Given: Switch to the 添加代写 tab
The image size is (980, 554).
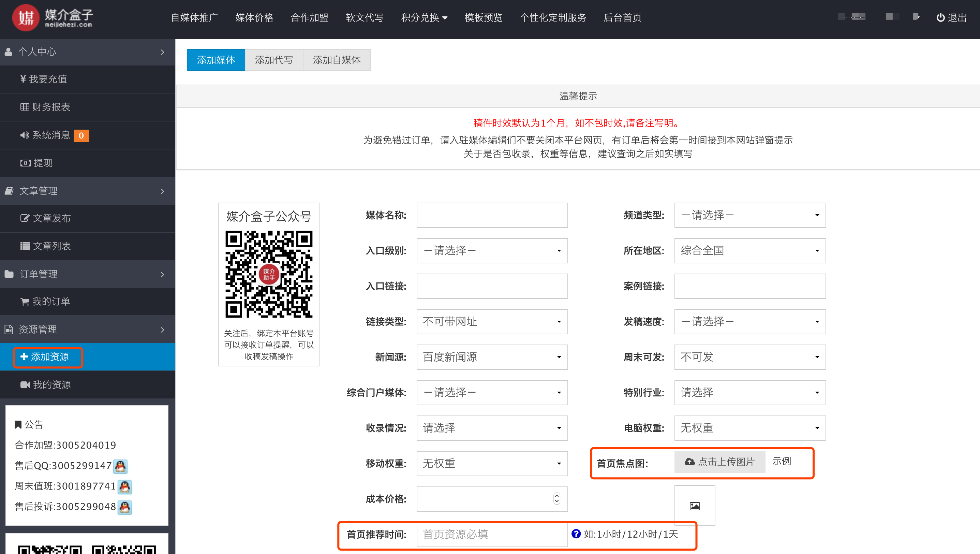Looking at the screenshot, I should (273, 60).
